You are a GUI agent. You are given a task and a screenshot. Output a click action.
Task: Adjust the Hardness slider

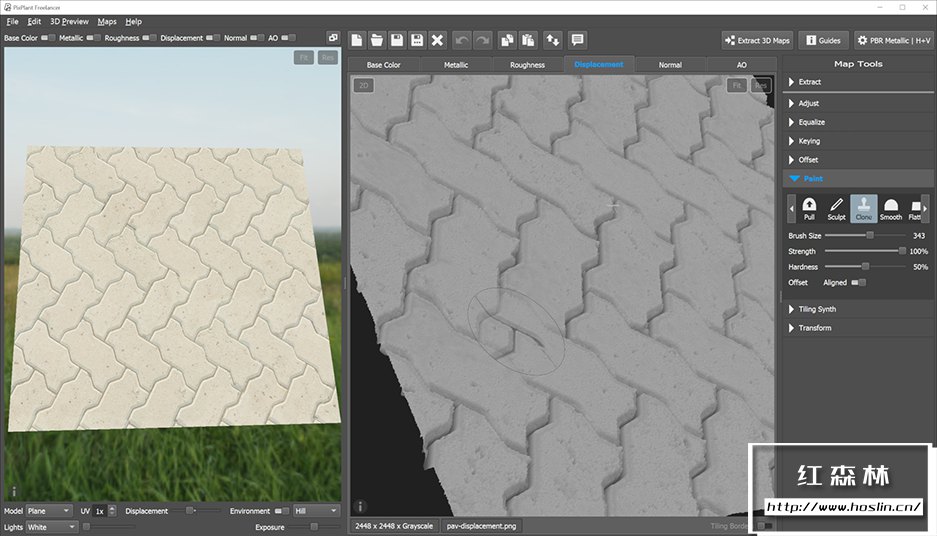pyautogui.click(x=865, y=267)
